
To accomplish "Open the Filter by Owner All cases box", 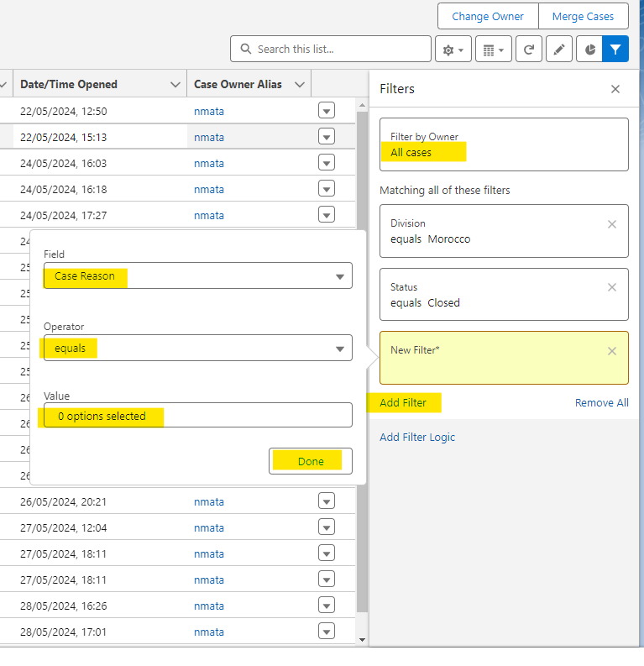I will click(x=504, y=144).
